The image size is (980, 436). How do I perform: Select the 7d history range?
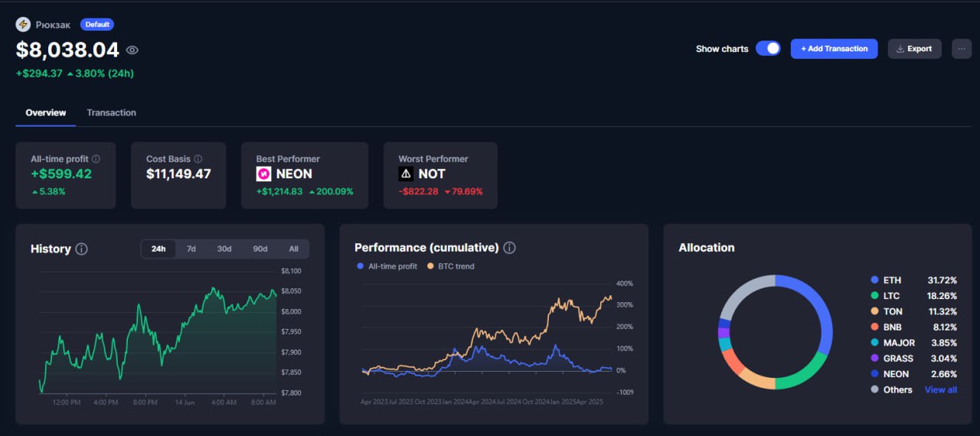[x=191, y=249]
